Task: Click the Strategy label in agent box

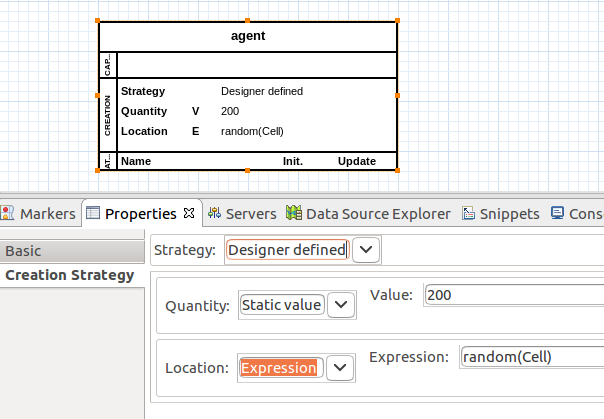Action: (x=143, y=91)
